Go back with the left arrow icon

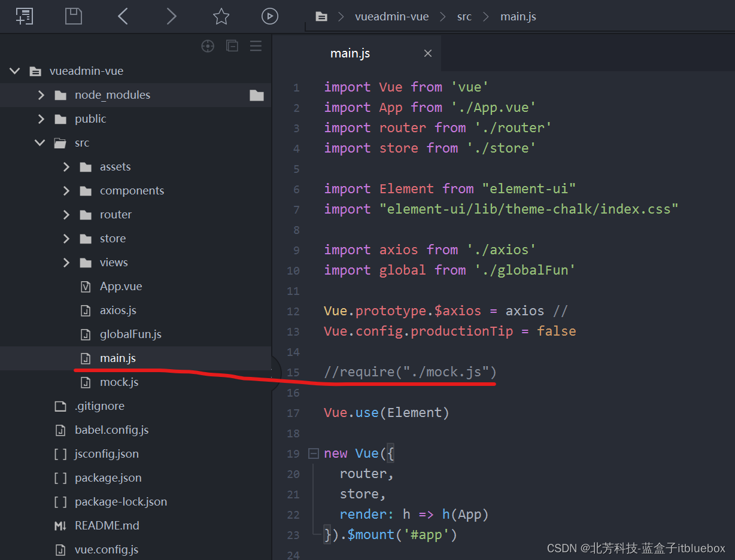(x=123, y=16)
